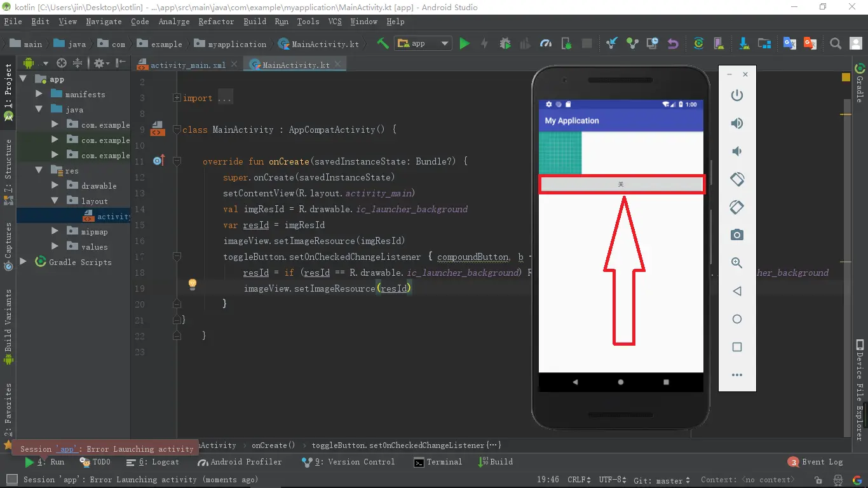Click the emulator zoom magnifier icon
The height and width of the screenshot is (488, 868).
click(737, 263)
